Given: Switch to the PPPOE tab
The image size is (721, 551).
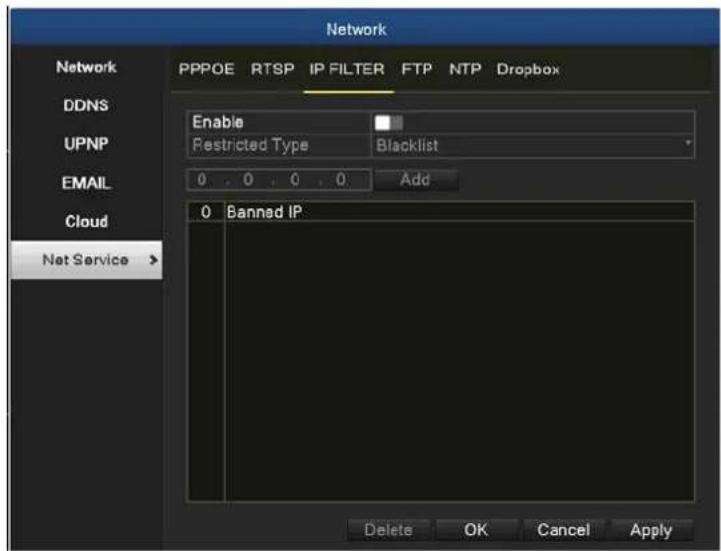Looking at the screenshot, I should coord(206,69).
